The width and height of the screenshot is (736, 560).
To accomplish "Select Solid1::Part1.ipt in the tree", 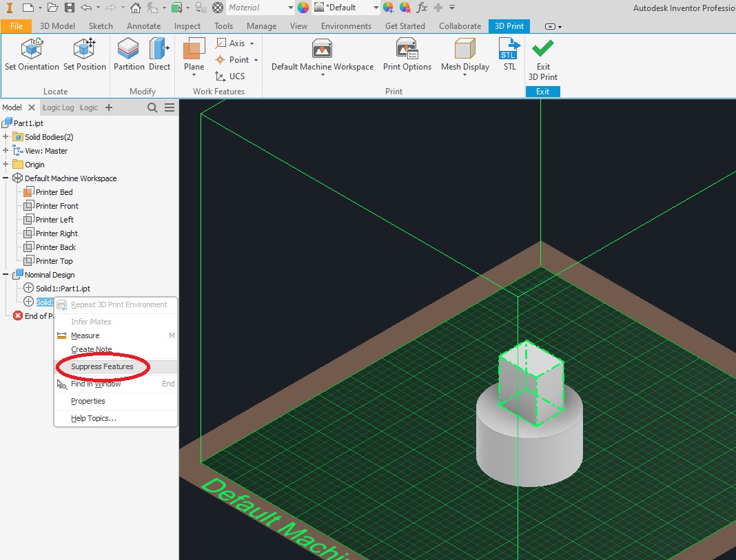I will coord(63,289).
